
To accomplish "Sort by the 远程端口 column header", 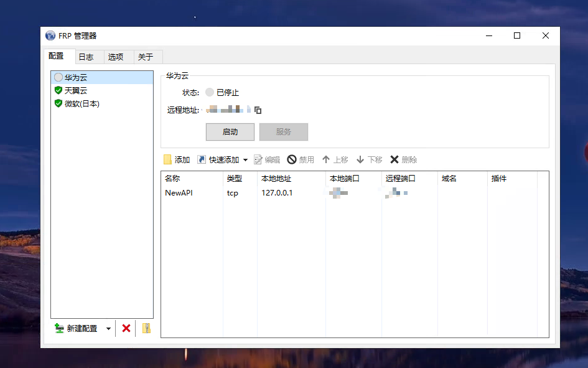I will 409,179.
